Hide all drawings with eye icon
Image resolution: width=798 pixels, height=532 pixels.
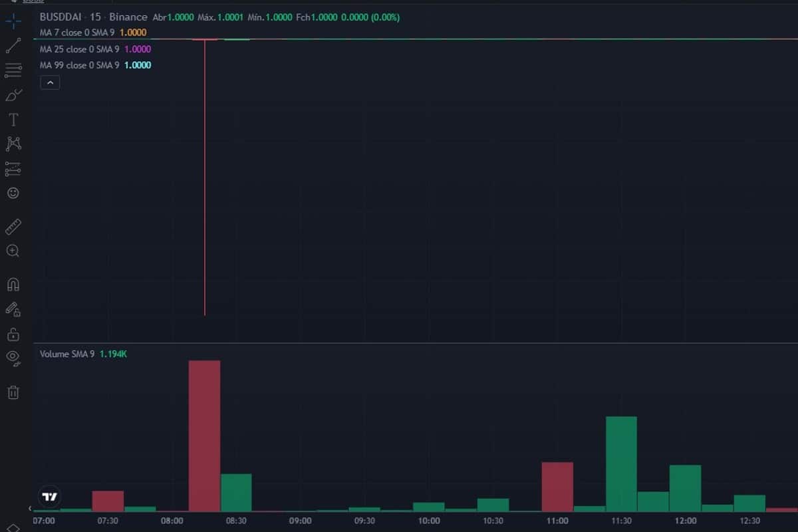pos(13,358)
